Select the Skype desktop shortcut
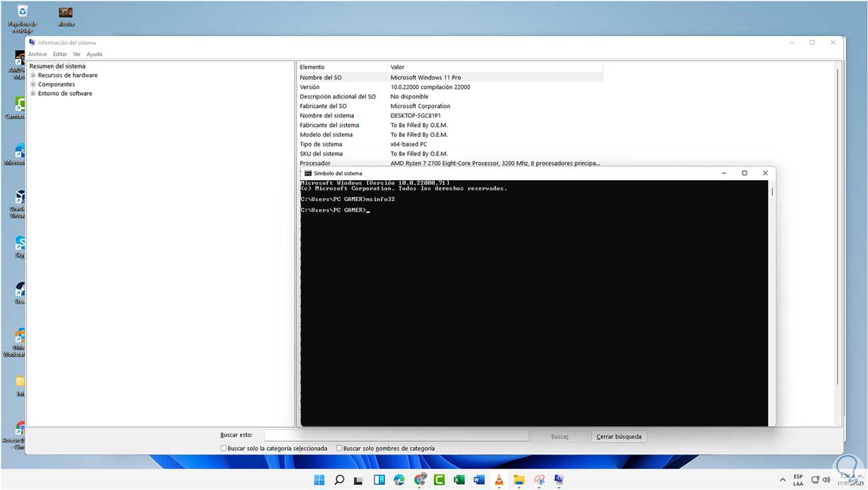 tap(20, 246)
